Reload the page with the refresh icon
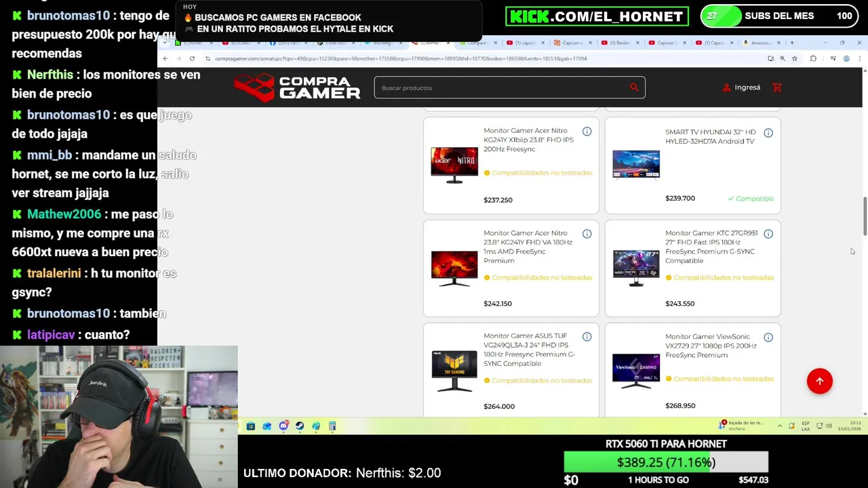The height and width of the screenshot is (488, 868). pos(192,58)
